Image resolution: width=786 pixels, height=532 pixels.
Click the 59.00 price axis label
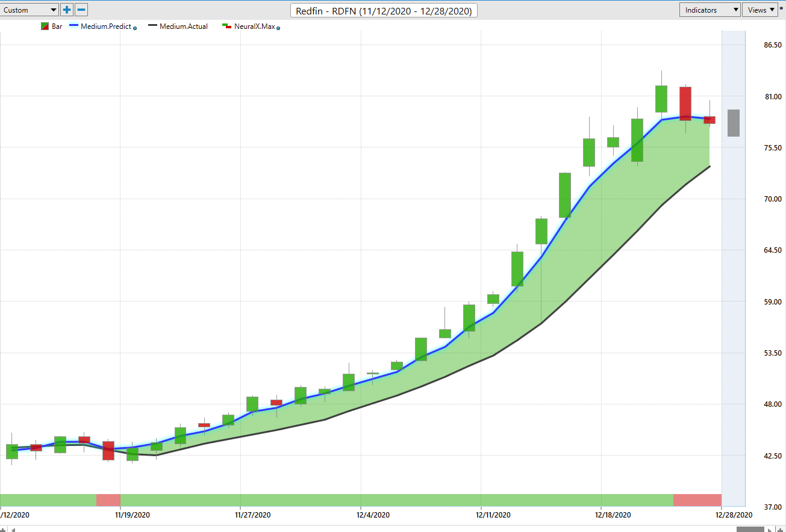click(773, 302)
